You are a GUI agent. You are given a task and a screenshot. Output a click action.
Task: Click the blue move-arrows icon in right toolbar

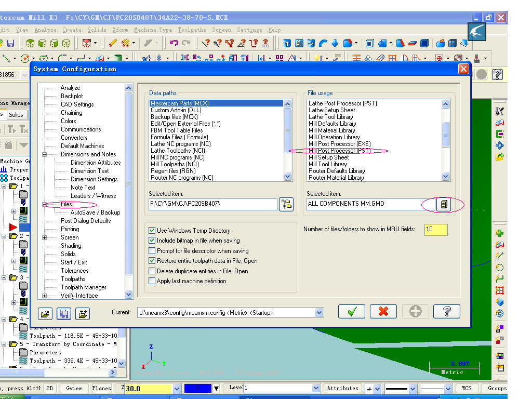point(499,145)
